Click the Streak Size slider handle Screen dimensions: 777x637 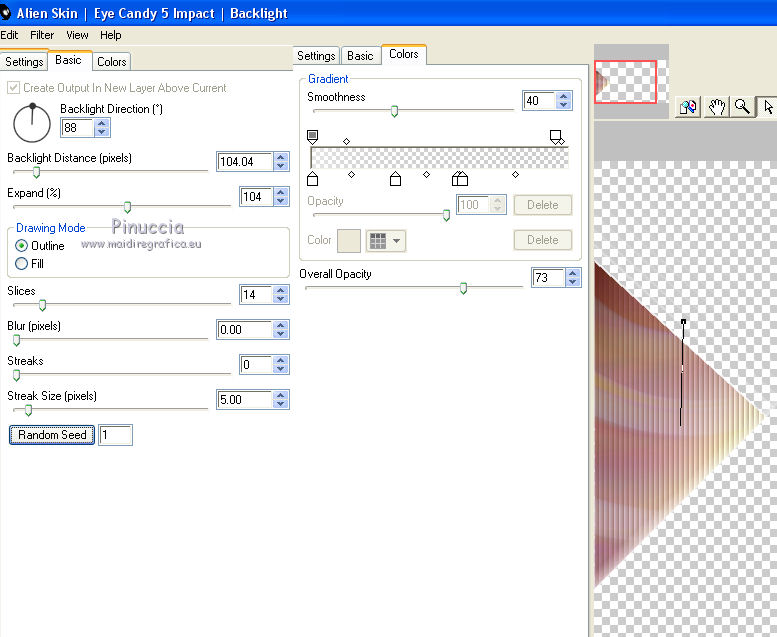pos(28,410)
